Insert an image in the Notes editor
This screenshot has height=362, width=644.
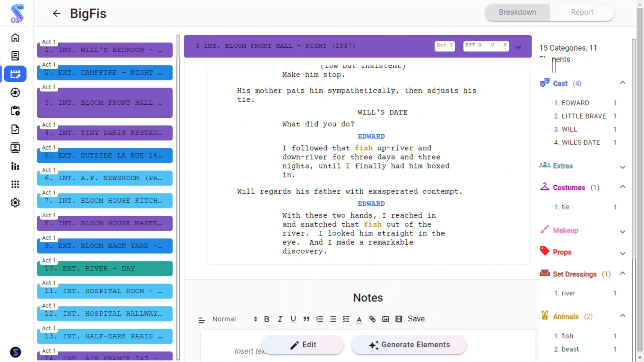pyautogui.click(x=385, y=319)
